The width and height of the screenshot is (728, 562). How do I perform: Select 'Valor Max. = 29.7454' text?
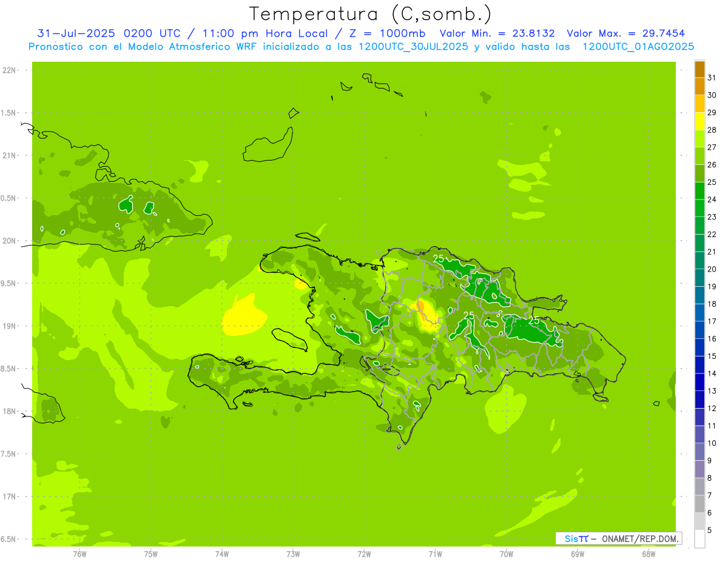tap(625, 33)
